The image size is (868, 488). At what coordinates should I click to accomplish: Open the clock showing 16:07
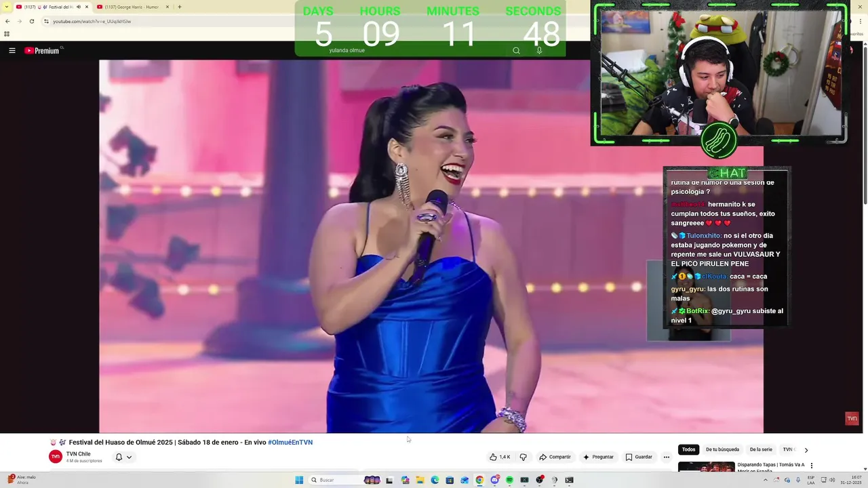[x=850, y=480]
